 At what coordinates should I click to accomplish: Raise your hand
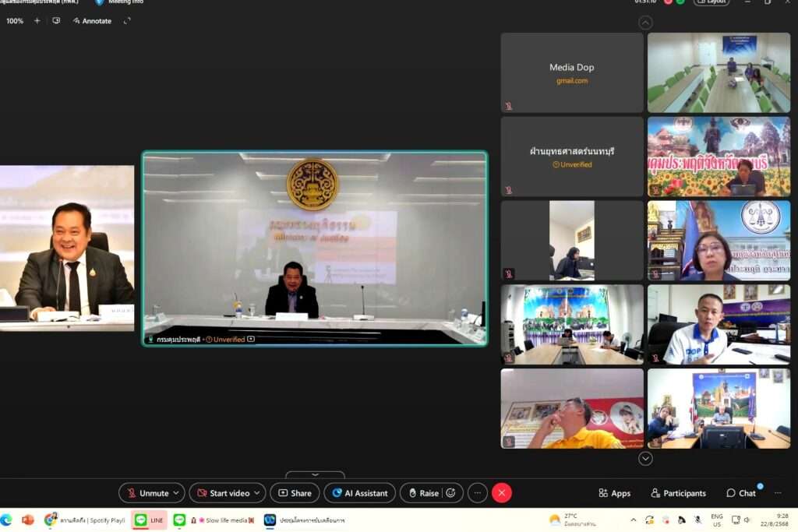click(x=422, y=493)
